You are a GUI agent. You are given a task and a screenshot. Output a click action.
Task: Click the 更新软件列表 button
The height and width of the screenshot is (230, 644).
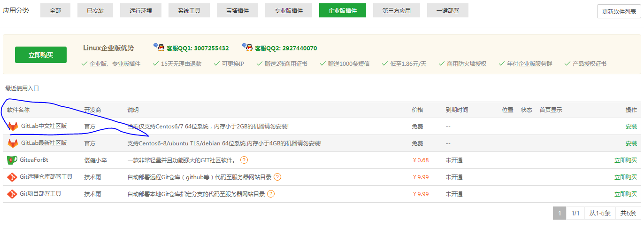point(619,12)
